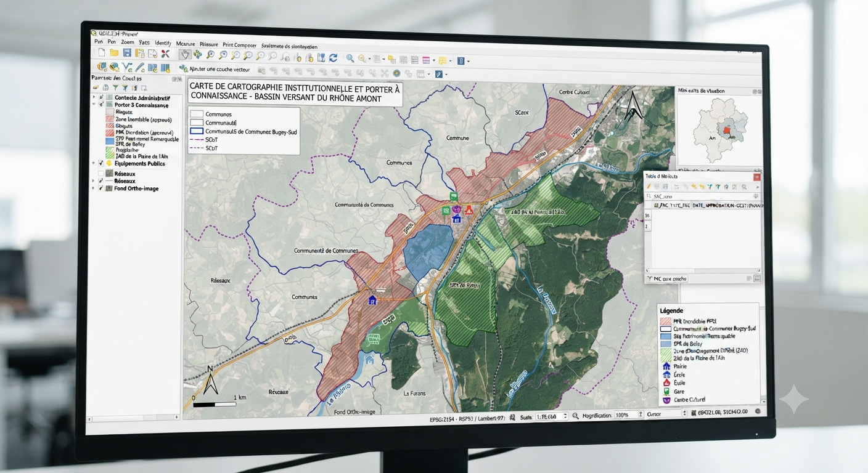Screen dimensions: 868x473
Task: Check the unchecked first Réseaux layer box
Action: 101,174
